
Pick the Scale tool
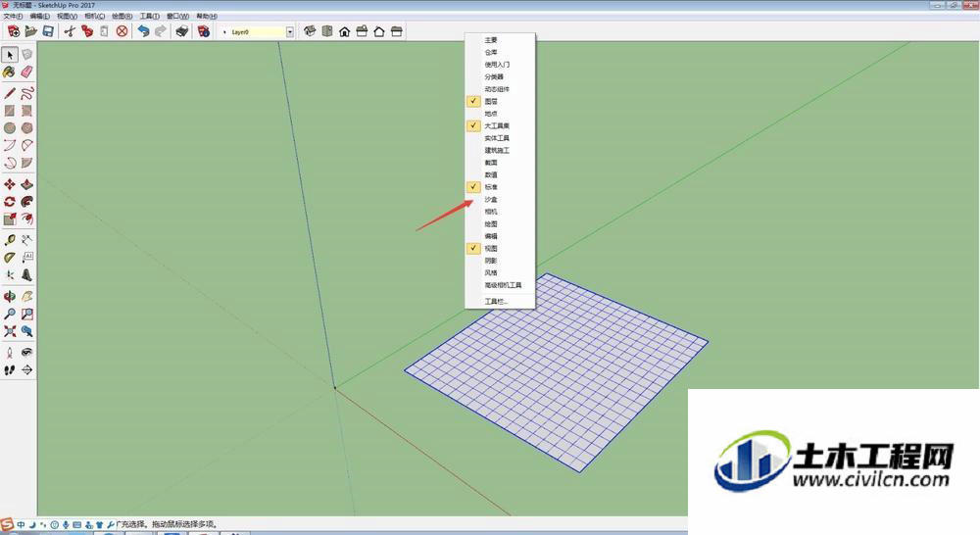[10, 219]
